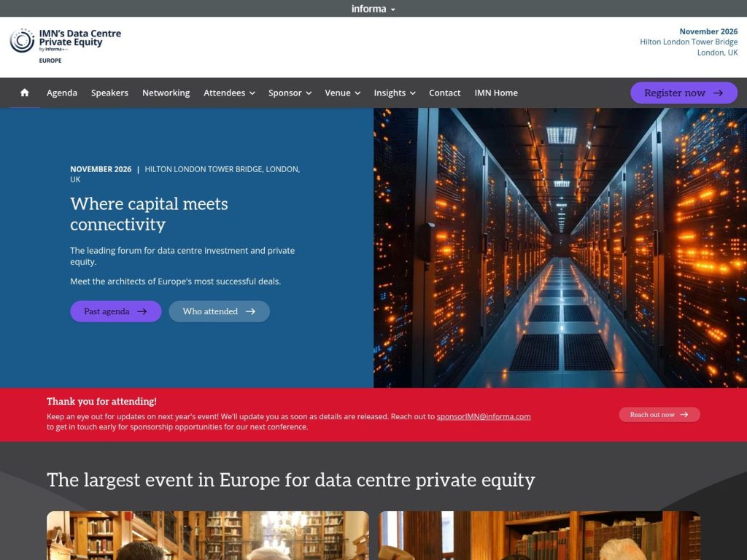Click the home icon in the navigation bar
This screenshot has width=747, height=560.
click(x=24, y=93)
